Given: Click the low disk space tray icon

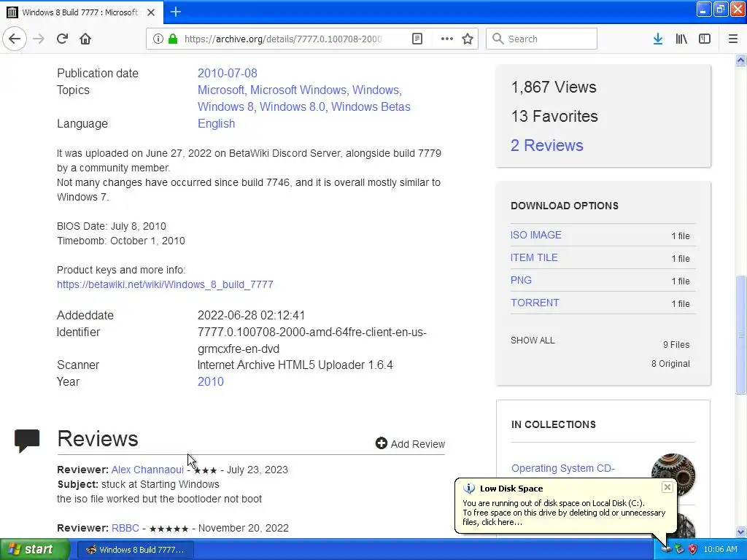Looking at the screenshot, I should [666, 549].
